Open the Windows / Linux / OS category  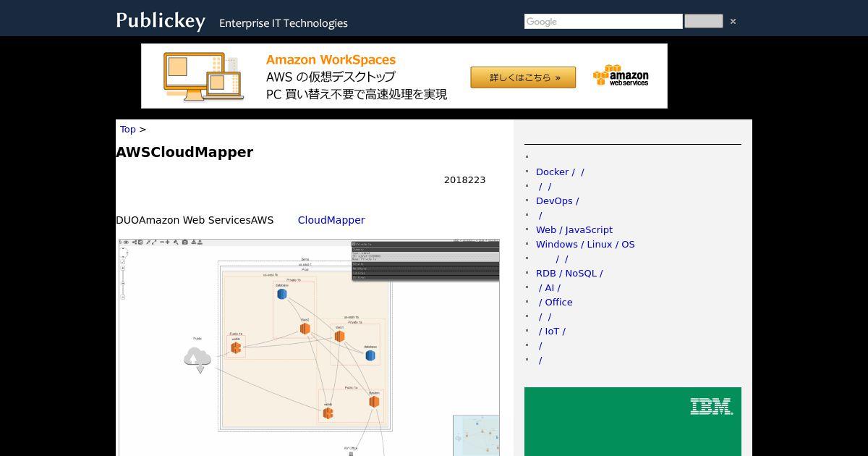pos(585,244)
